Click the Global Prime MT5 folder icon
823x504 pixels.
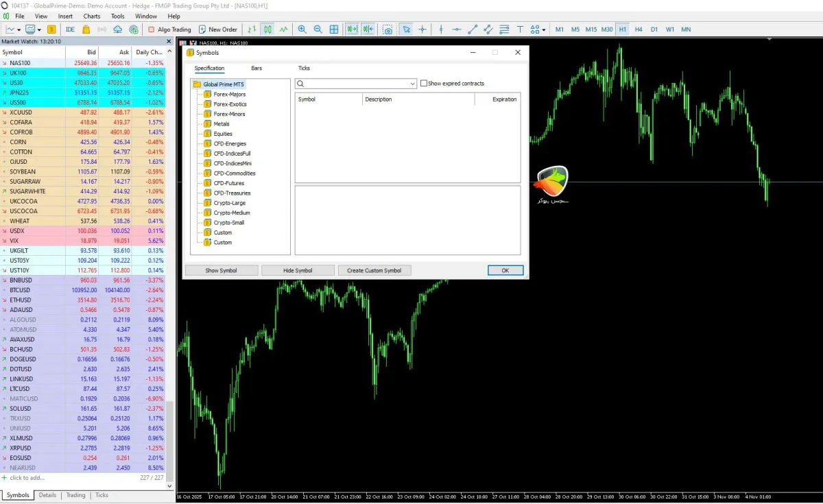coord(197,84)
